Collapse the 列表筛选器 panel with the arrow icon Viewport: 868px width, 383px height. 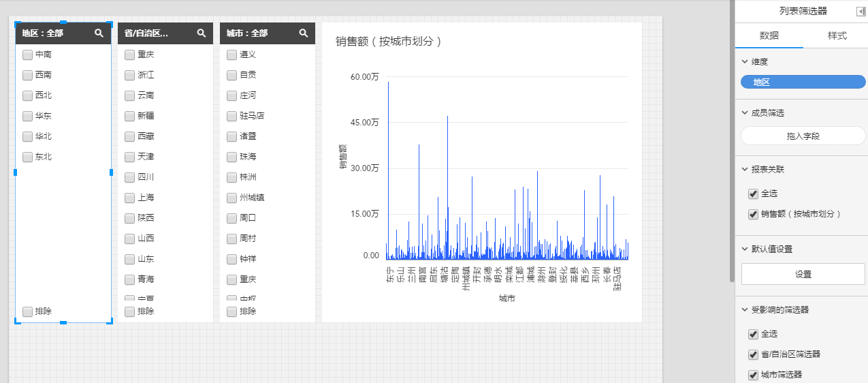(x=861, y=11)
